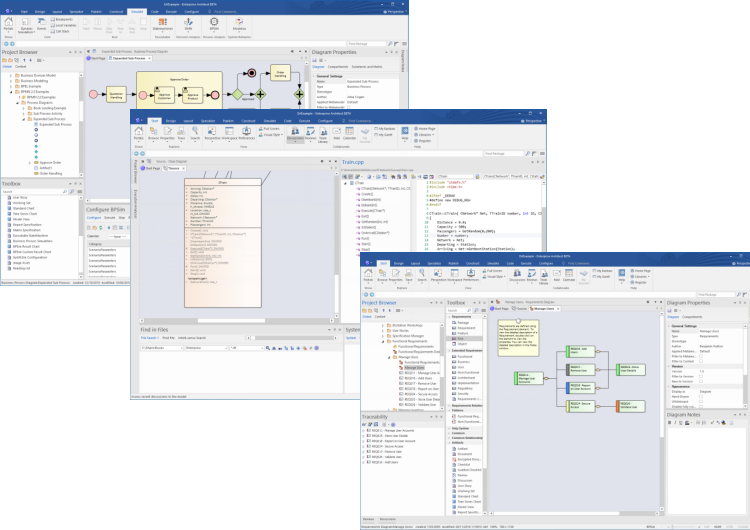
Task: Expand User Stories folder in Project Browser
Action: click(383, 331)
